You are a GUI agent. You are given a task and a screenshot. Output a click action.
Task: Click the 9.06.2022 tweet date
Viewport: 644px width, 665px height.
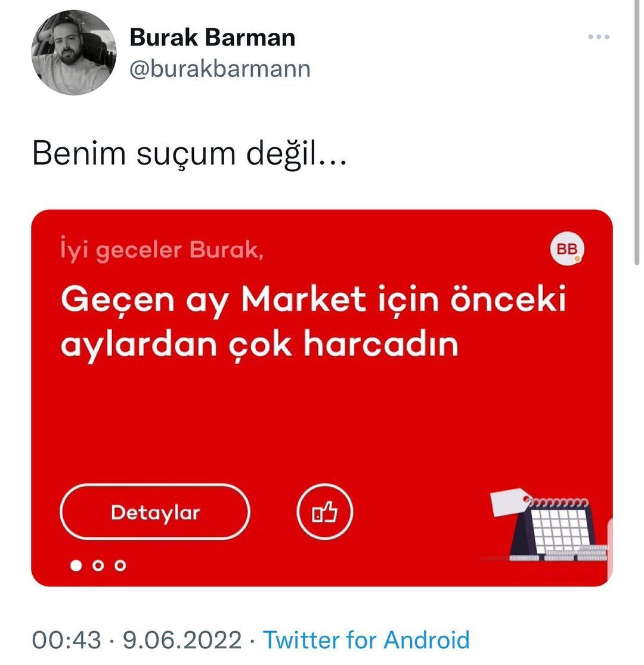tap(182, 639)
